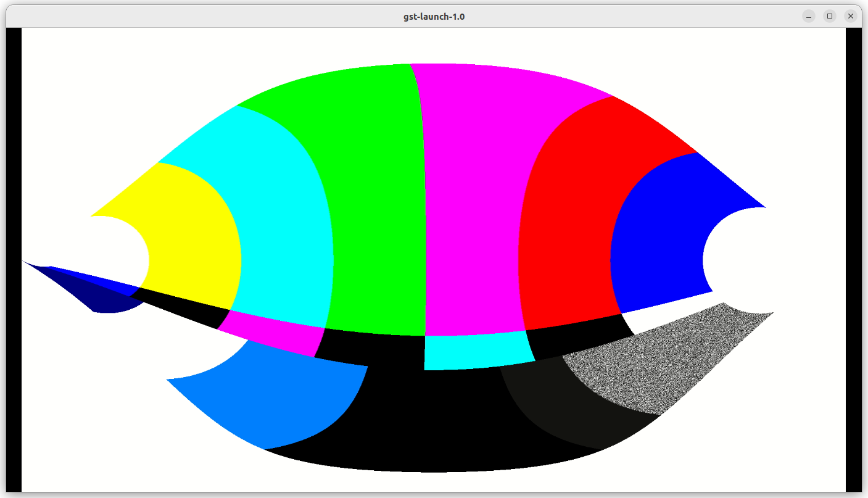
Task: Minimize the gst-launch-1.0 window
Action: 809,16
